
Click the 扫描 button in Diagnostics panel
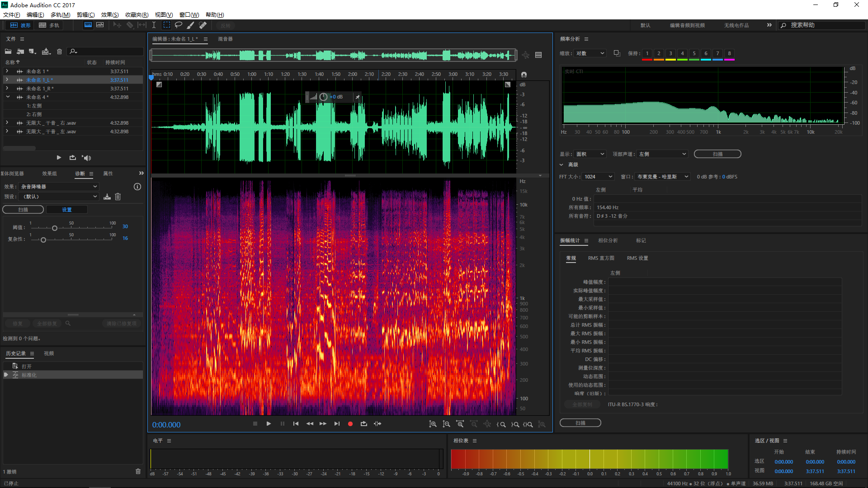(23, 210)
